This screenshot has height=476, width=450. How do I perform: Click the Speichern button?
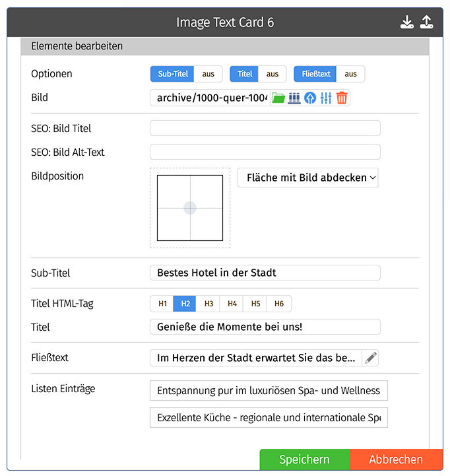pyautogui.click(x=304, y=459)
